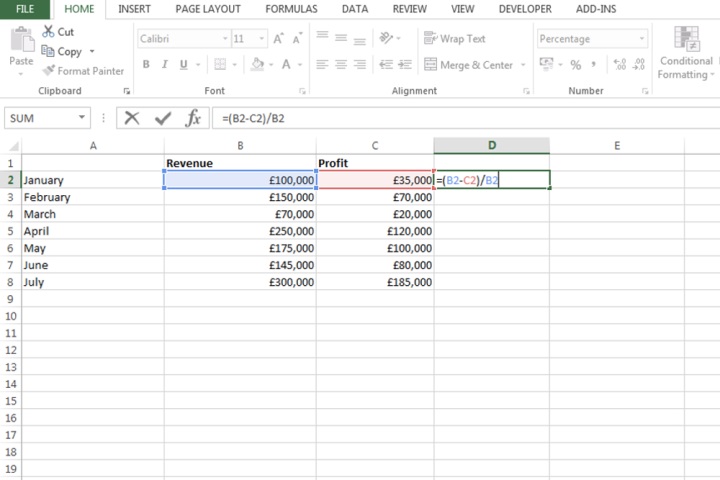Open Insert Function with the fx icon

(193, 118)
